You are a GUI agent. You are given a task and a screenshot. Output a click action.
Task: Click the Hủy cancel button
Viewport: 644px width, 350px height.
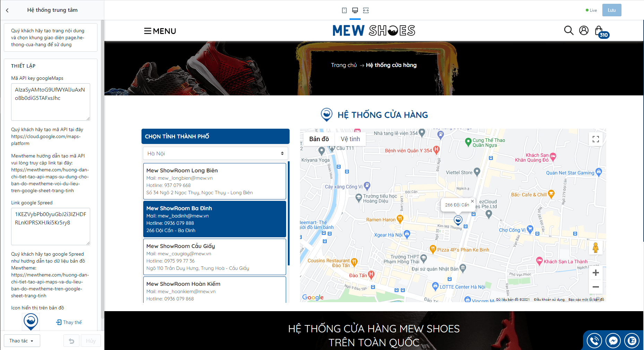[x=91, y=341]
